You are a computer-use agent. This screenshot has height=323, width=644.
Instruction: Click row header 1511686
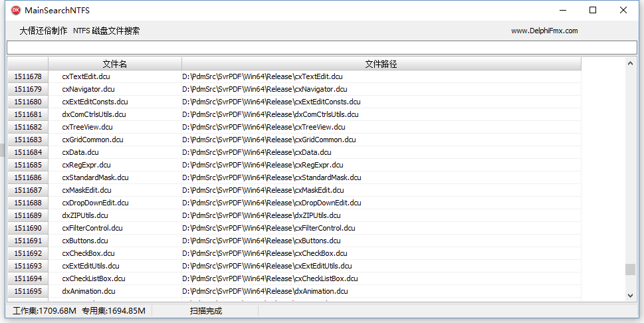point(28,177)
